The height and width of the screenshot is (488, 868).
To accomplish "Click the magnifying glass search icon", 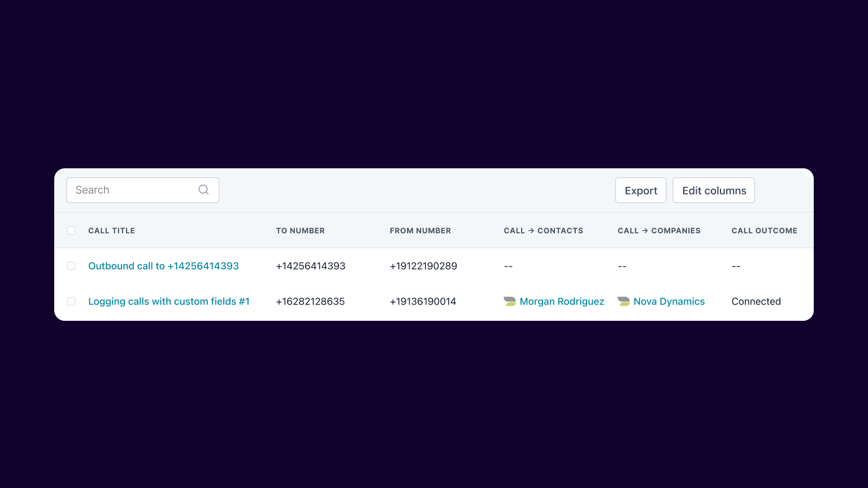I will [203, 190].
